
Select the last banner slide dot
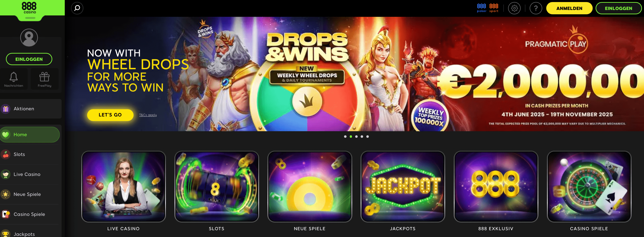click(x=367, y=137)
